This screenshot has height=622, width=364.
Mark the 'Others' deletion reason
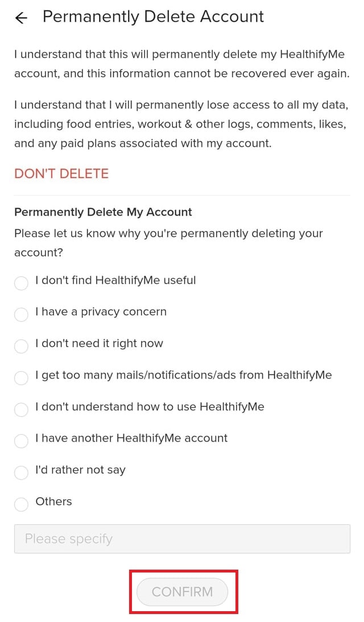click(21, 504)
